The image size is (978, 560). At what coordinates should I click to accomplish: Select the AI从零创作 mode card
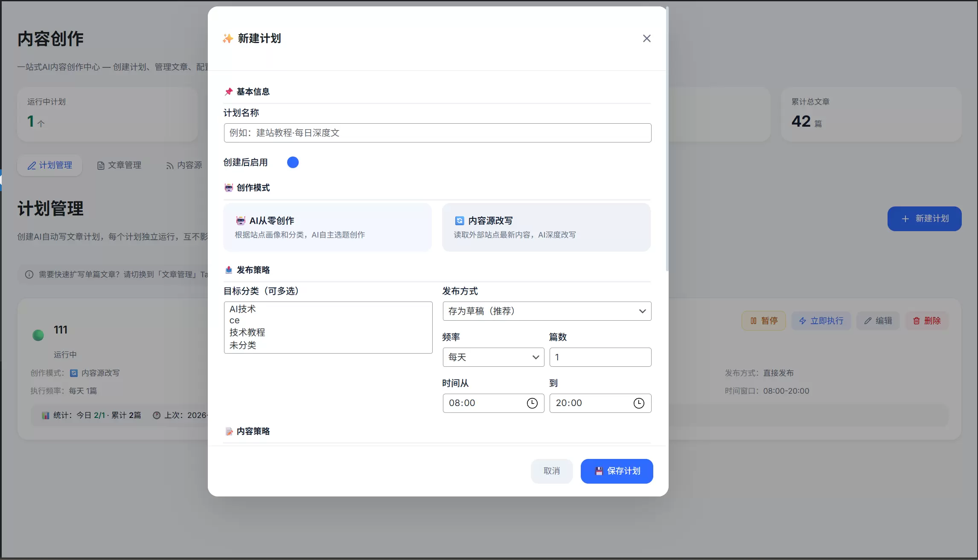click(327, 227)
